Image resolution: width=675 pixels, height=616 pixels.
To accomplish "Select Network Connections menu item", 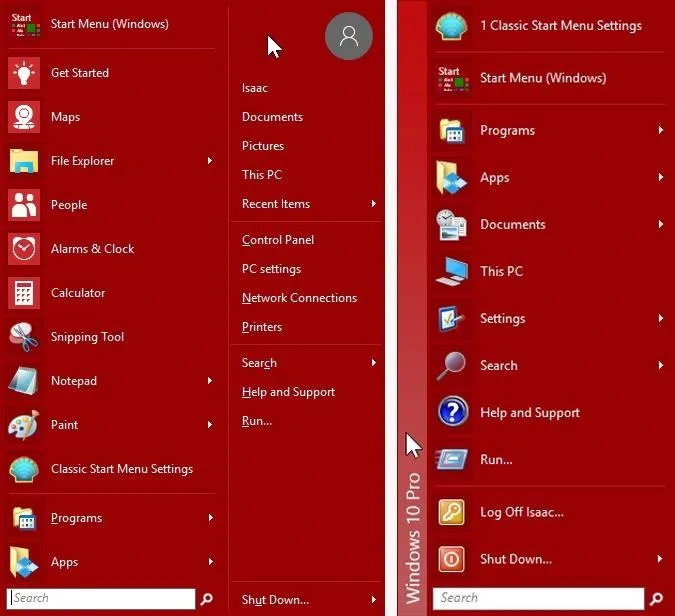I will [x=299, y=298].
